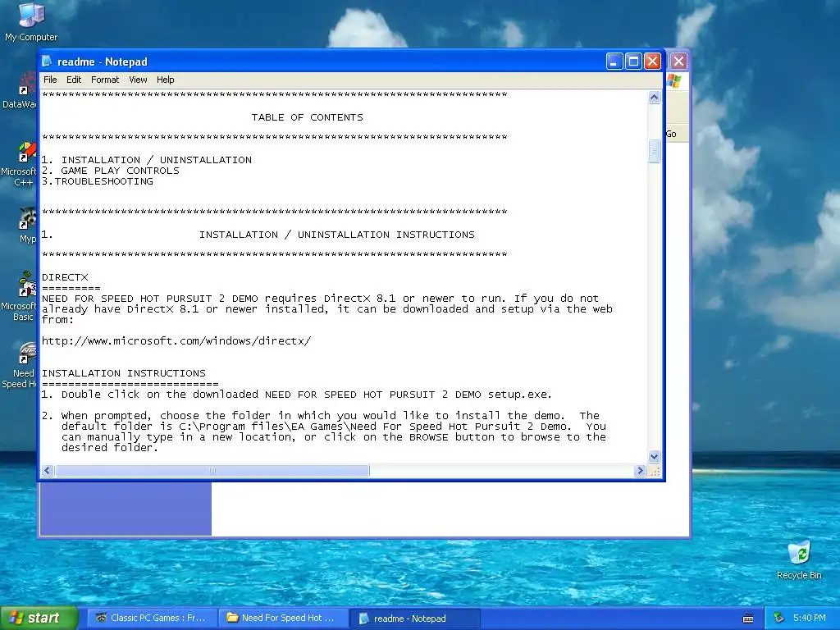Screen dimensions: 840x630
Task: Maximize the Notepad window
Action: coord(633,61)
